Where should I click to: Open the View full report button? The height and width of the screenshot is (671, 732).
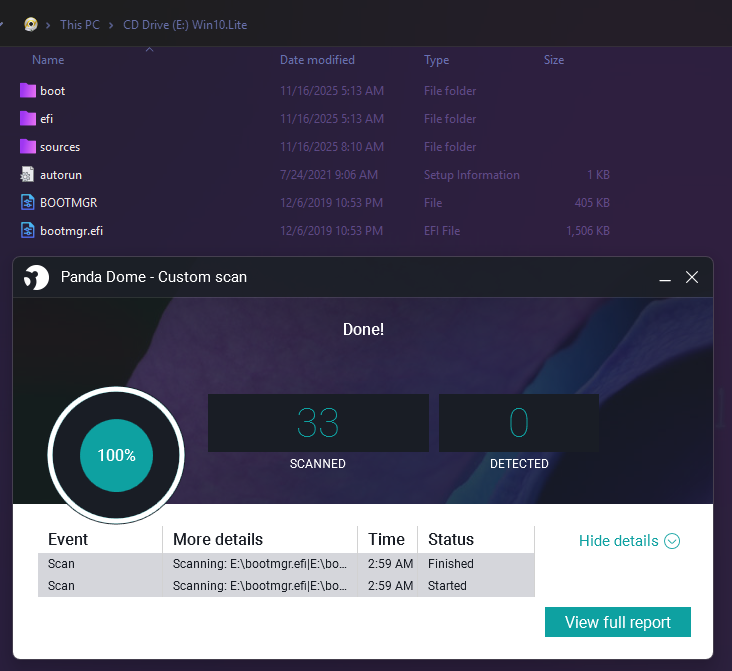click(618, 622)
